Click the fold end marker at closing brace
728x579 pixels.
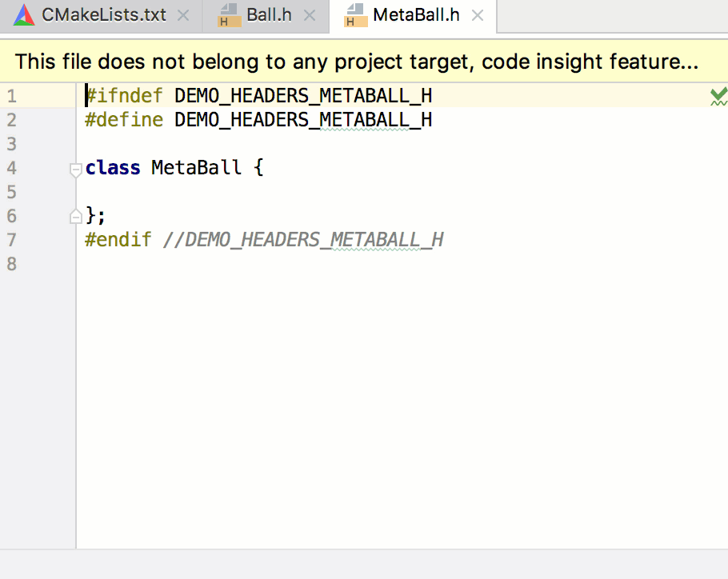click(x=76, y=216)
